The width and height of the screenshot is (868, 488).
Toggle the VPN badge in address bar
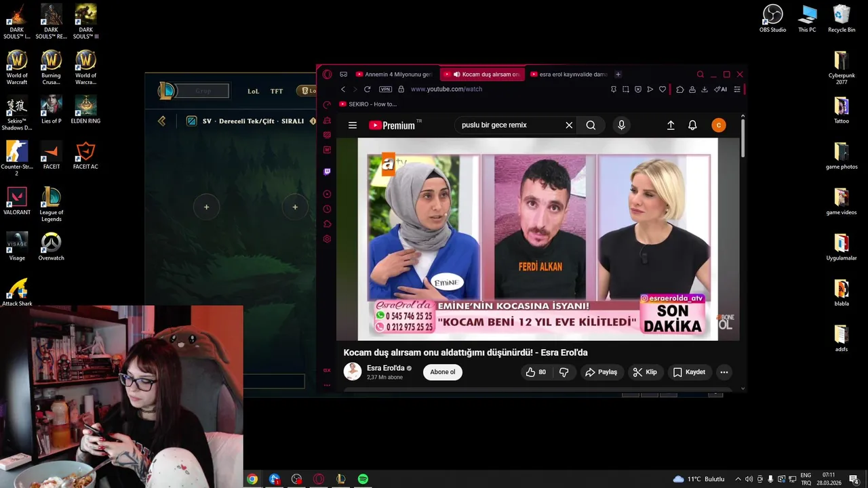pos(385,89)
